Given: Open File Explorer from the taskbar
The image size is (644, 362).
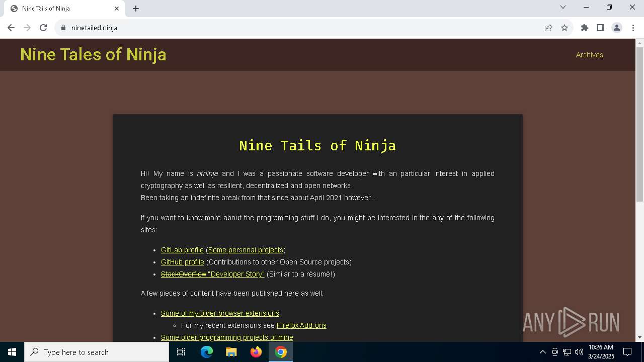Looking at the screenshot, I should click(231, 352).
